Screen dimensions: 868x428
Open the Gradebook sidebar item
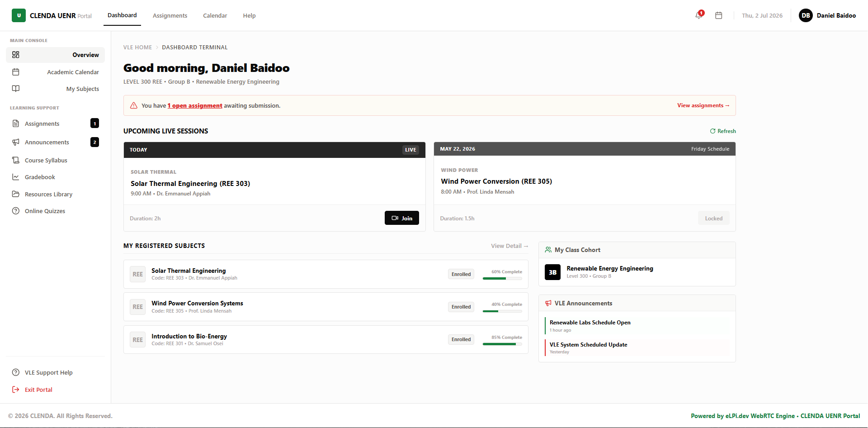[55, 177]
